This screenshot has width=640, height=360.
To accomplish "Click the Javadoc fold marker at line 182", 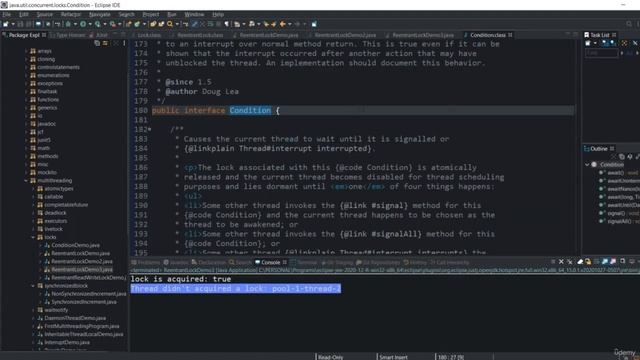I will (x=149, y=129).
